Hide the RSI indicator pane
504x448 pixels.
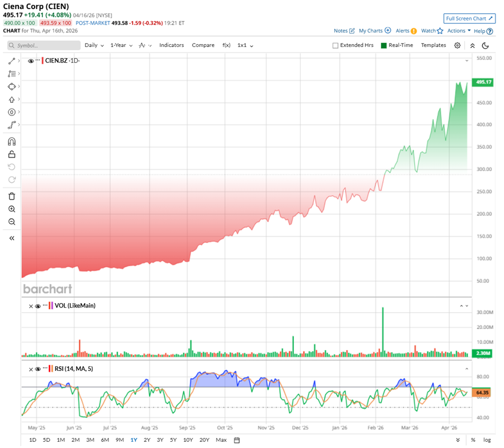pos(37,369)
